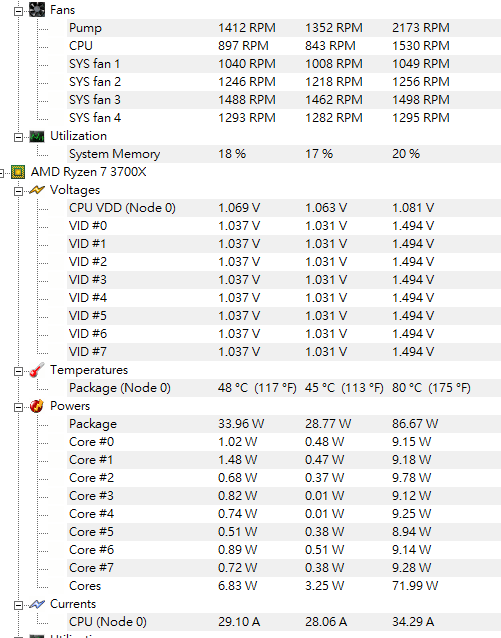Select the Core #0 power row
Image resolution: width=501 pixels, height=638 pixels.
[284, 442]
